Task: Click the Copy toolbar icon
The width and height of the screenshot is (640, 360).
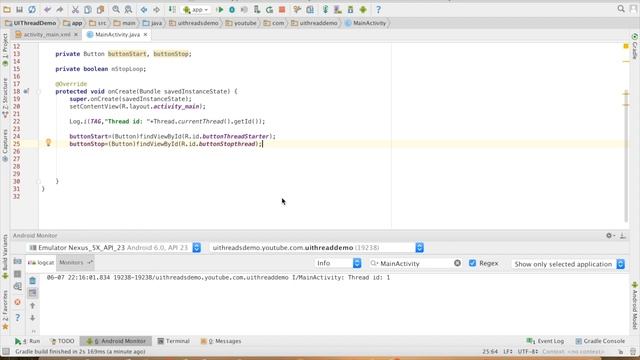Action: (88, 9)
